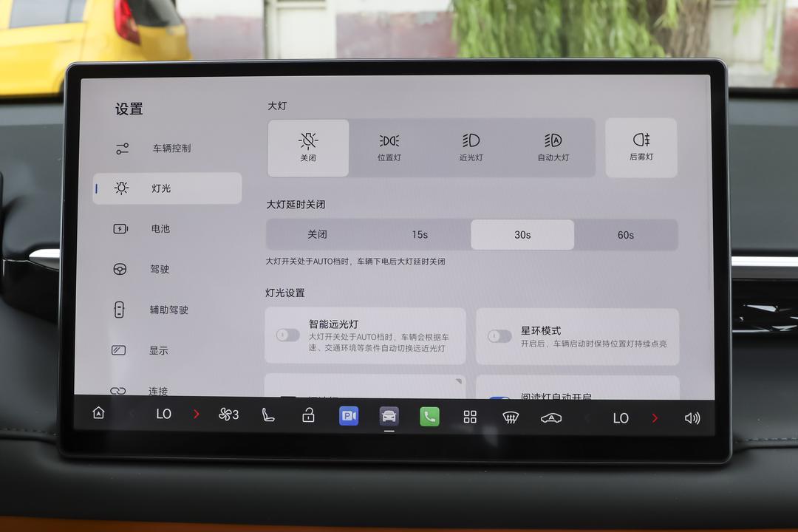The width and height of the screenshot is (798, 532).
Task: Open fan speed control showing 3
Action: (228, 415)
